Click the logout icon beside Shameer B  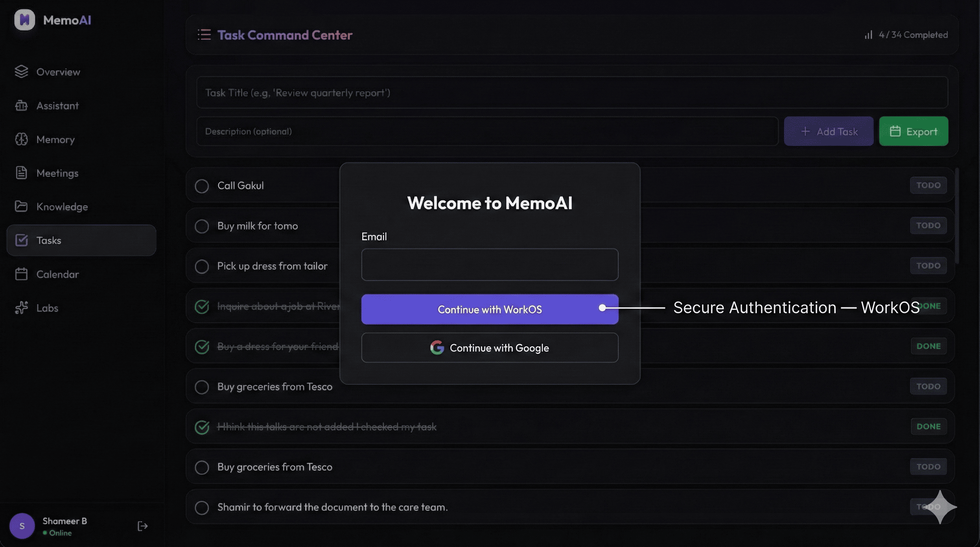pyautogui.click(x=142, y=526)
